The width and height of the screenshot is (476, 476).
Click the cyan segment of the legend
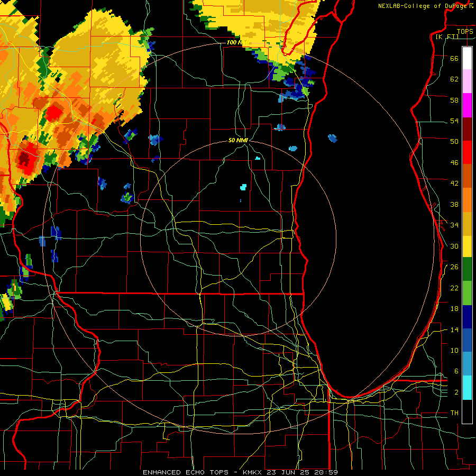pos(467,388)
